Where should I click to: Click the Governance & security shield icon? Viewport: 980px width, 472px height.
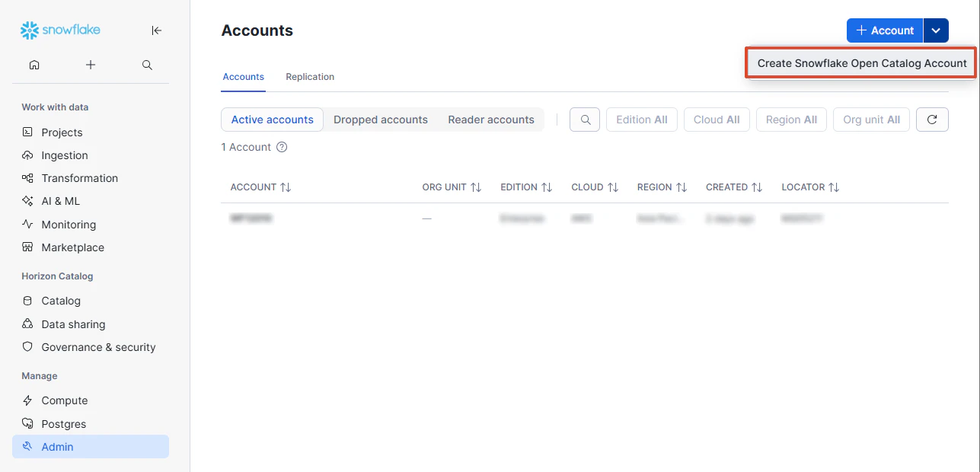27,347
